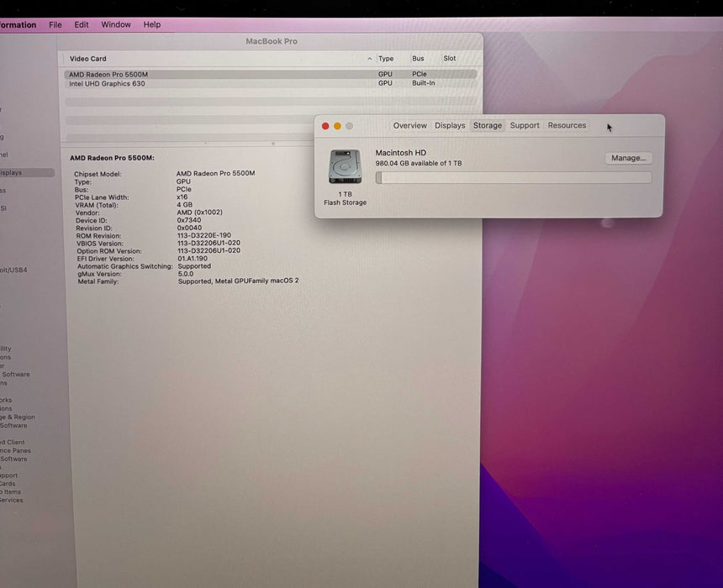Click 'Supported, Metal GPUFamily macOS 2' value
The height and width of the screenshot is (588, 723).
(x=239, y=281)
